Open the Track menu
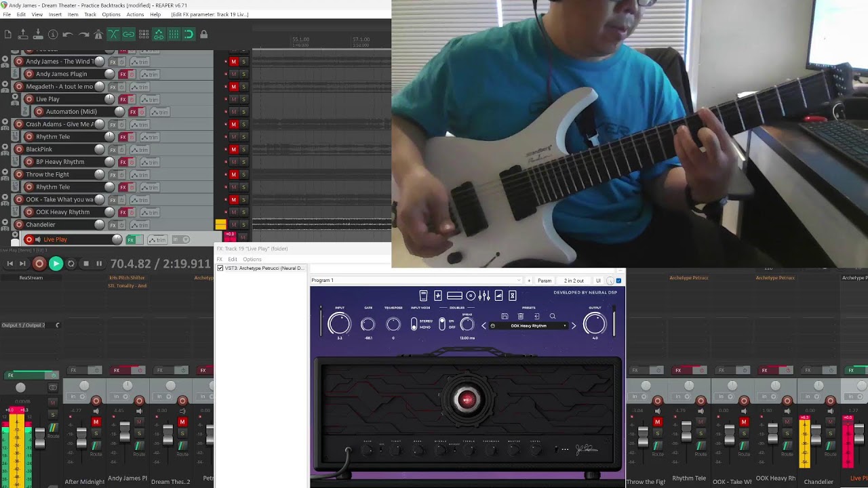The image size is (868, 488). pos(90,14)
